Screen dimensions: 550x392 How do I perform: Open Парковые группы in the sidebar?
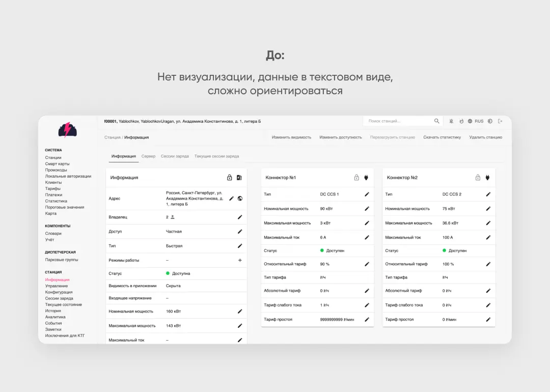pyautogui.click(x=62, y=260)
